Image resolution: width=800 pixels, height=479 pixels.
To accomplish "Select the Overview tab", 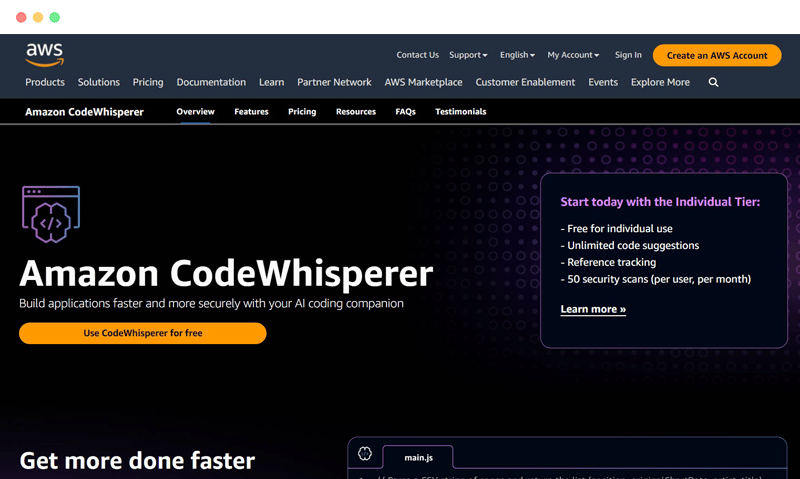I will coord(195,112).
